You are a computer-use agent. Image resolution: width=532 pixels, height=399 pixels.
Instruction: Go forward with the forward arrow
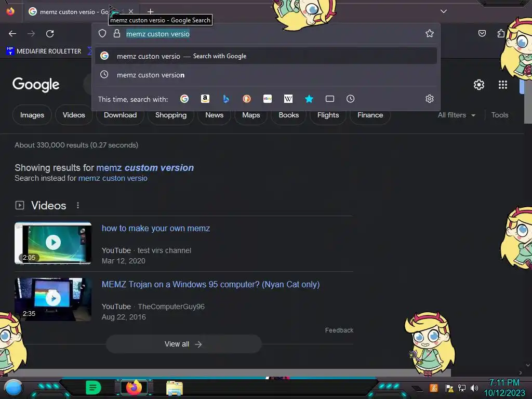31,34
